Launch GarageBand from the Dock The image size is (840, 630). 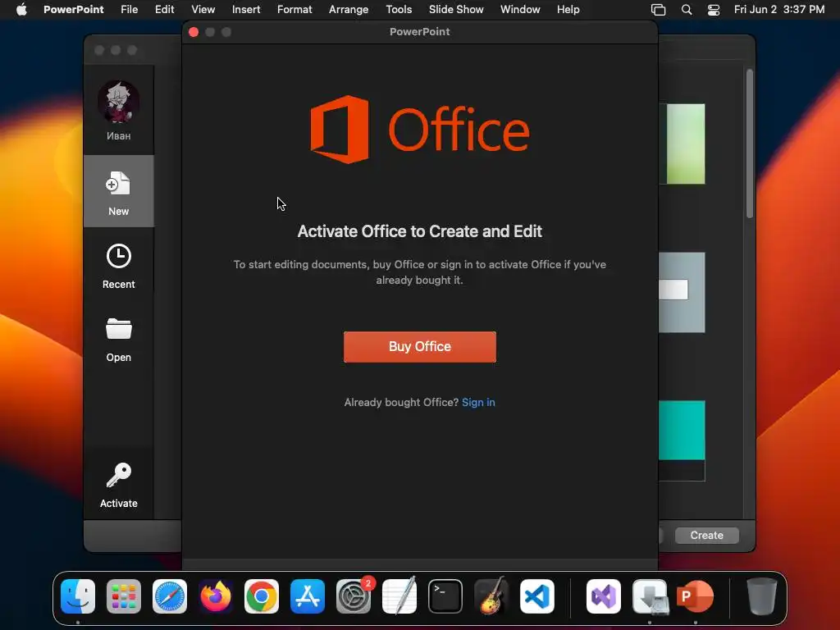491,596
